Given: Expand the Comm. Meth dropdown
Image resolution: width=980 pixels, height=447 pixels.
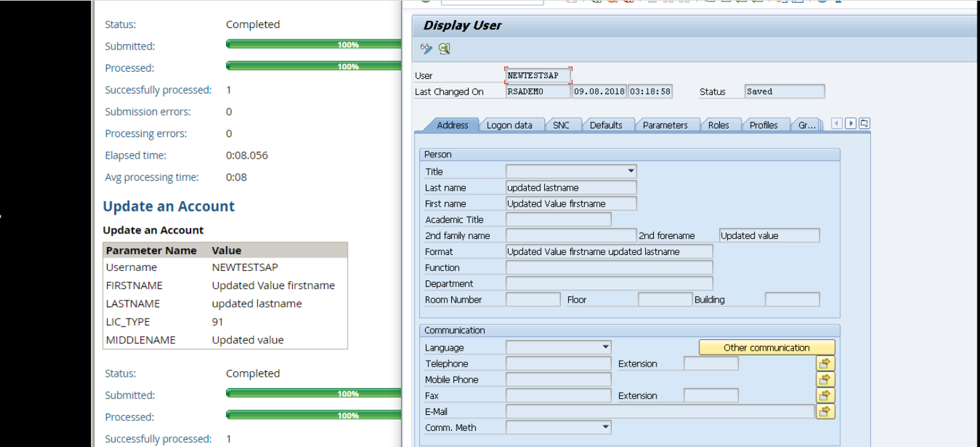Looking at the screenshot, I should [x=605, y=427].
